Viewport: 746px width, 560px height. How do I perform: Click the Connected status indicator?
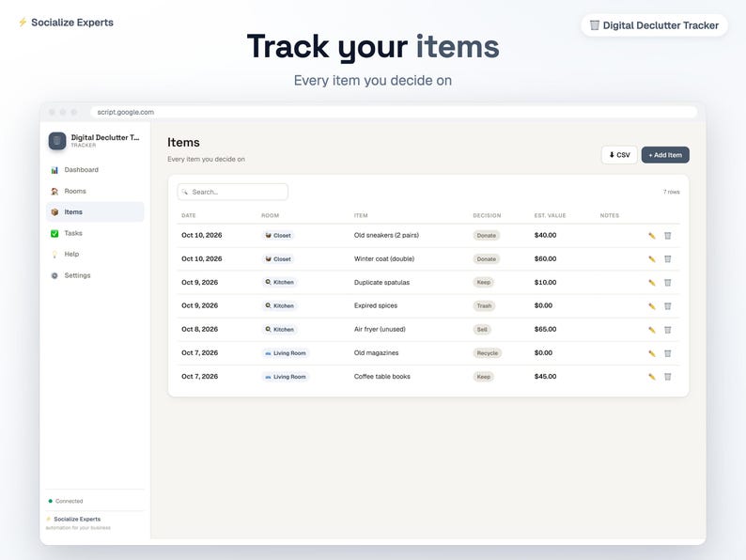(x=66, y=501)
